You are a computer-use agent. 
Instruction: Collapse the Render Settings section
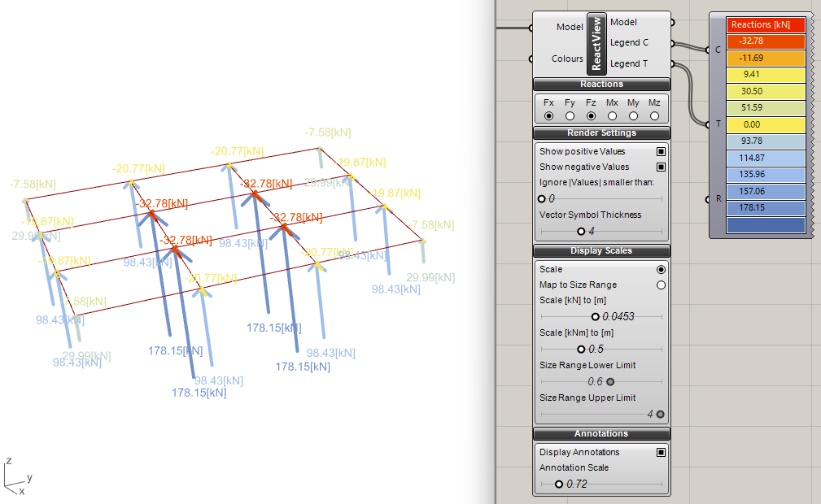pyautogui.click(x=601, y=133)
